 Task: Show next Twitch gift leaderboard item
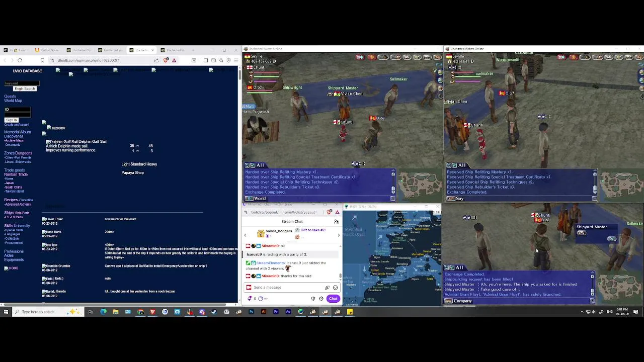(x=339, y=235)
